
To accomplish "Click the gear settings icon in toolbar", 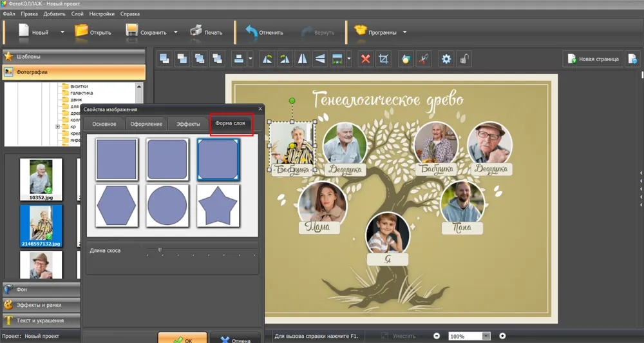I will click(x=446, y=59).
